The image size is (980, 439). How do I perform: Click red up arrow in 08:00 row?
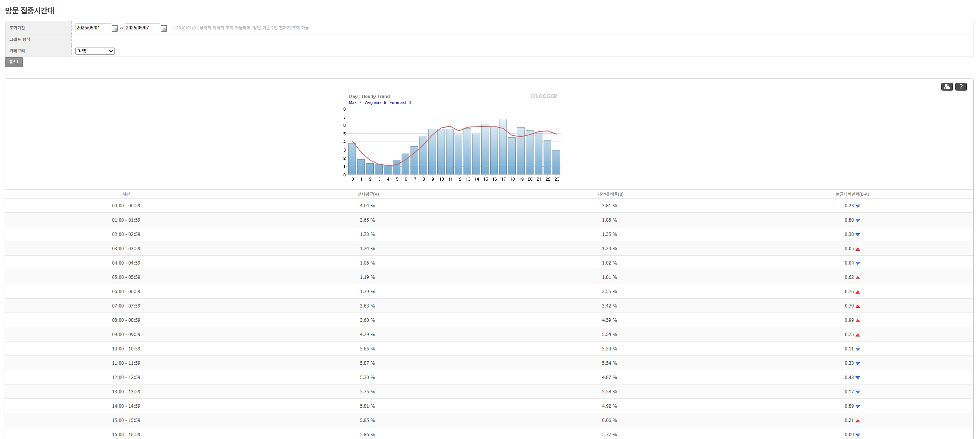coord(858,321)
